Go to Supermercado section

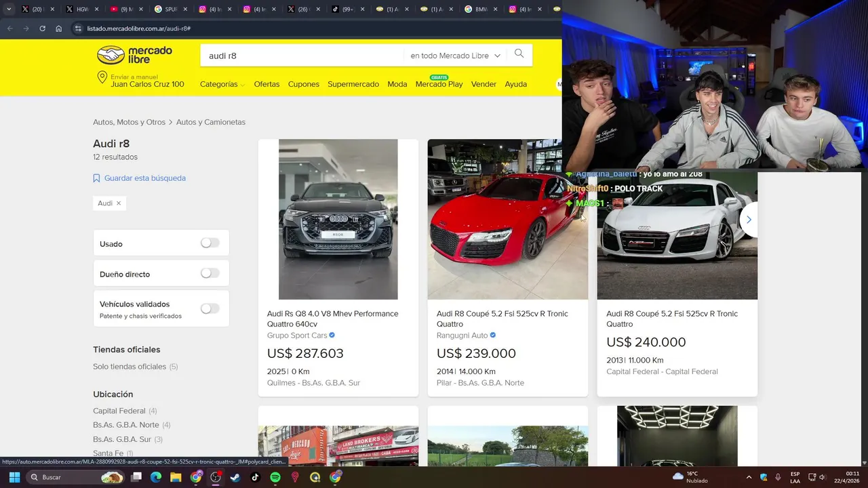click(353, 84)
